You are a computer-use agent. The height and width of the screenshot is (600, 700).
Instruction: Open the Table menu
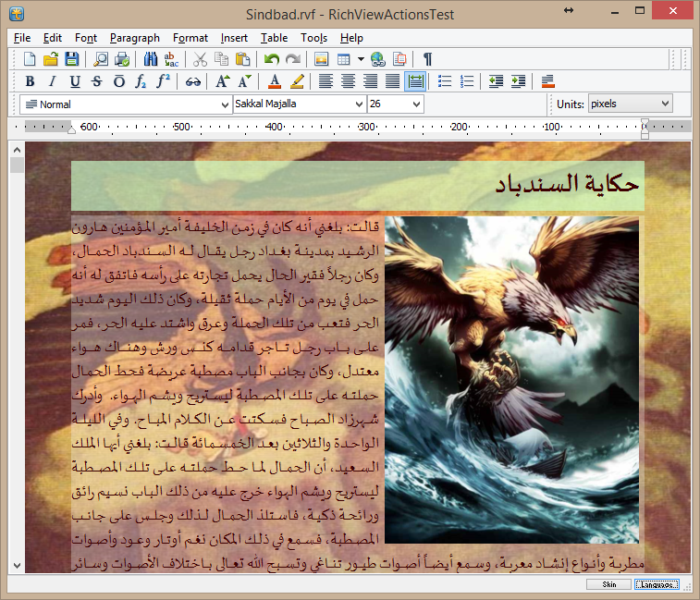[x=274, y=38]
